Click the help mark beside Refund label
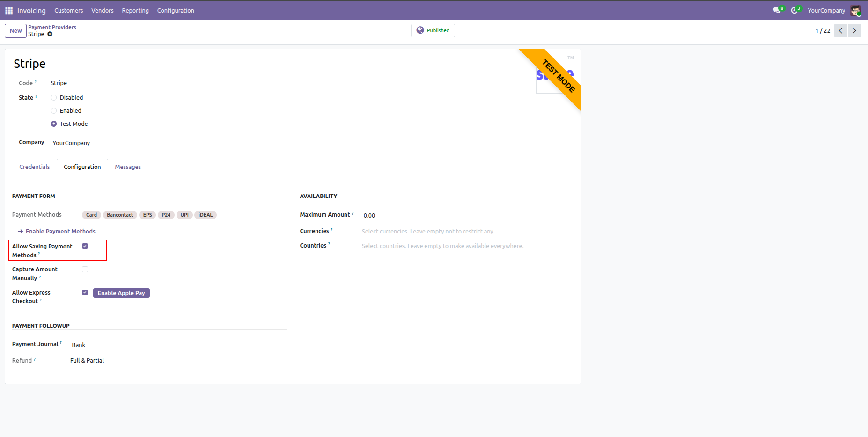 coord(35,359)
